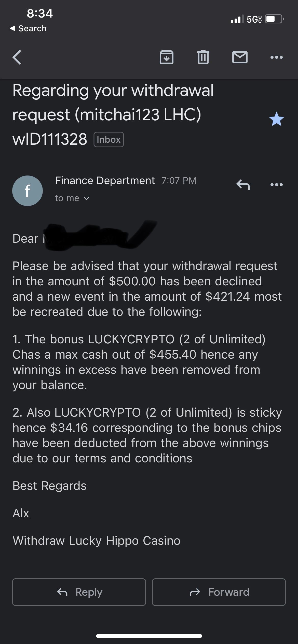Tap the battery status icon

coord(274,19)
